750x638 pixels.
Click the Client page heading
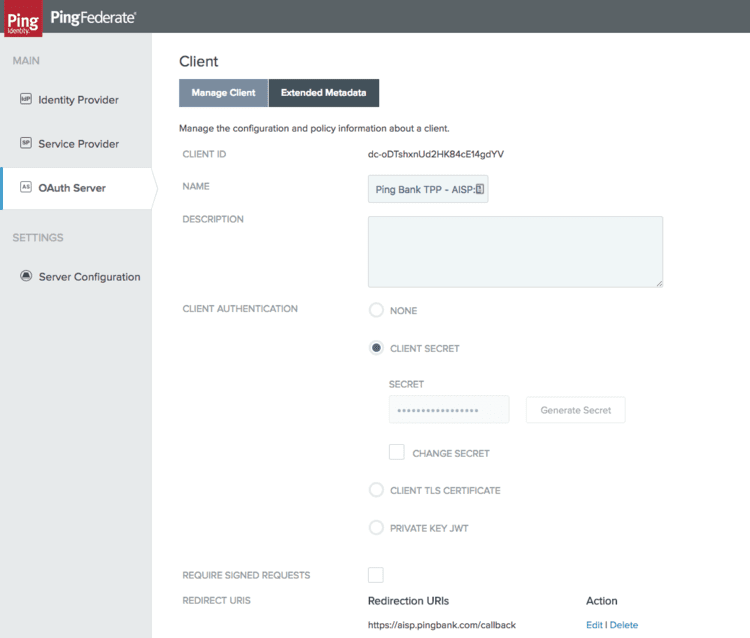[199, 61]
